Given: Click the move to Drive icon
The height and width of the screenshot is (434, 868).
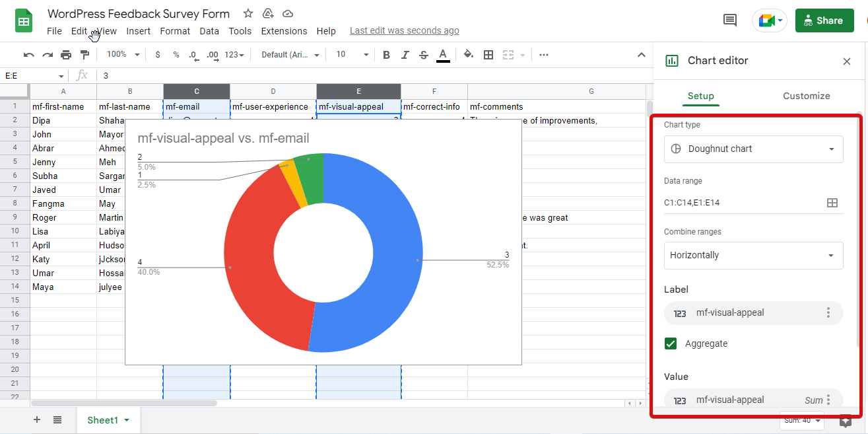Looking at the screenshot, I should [x=268, y=13].
